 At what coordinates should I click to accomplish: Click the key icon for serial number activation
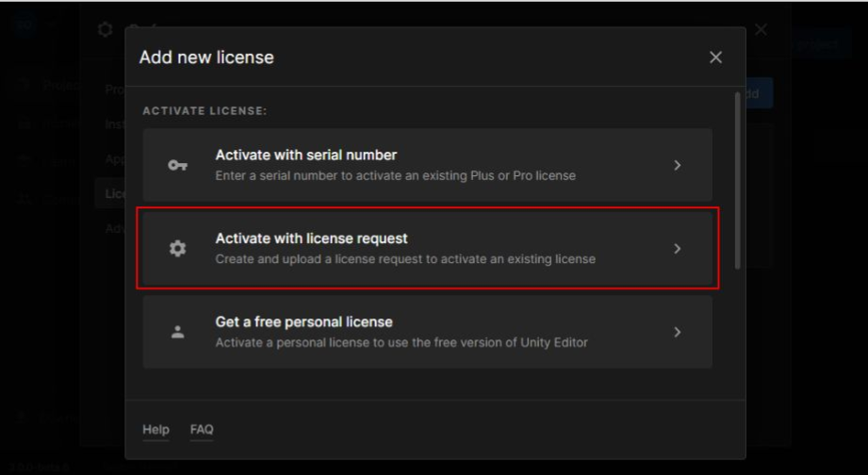coord(177,165)
